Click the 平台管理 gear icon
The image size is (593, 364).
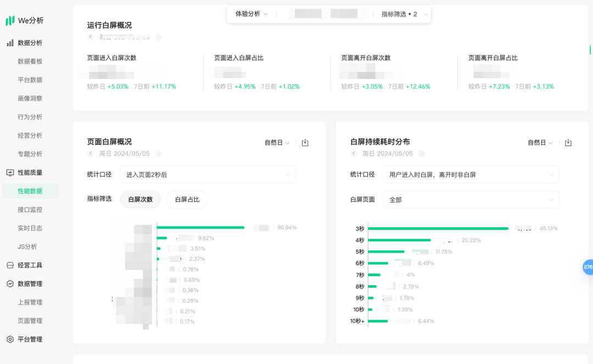[10, 339]
